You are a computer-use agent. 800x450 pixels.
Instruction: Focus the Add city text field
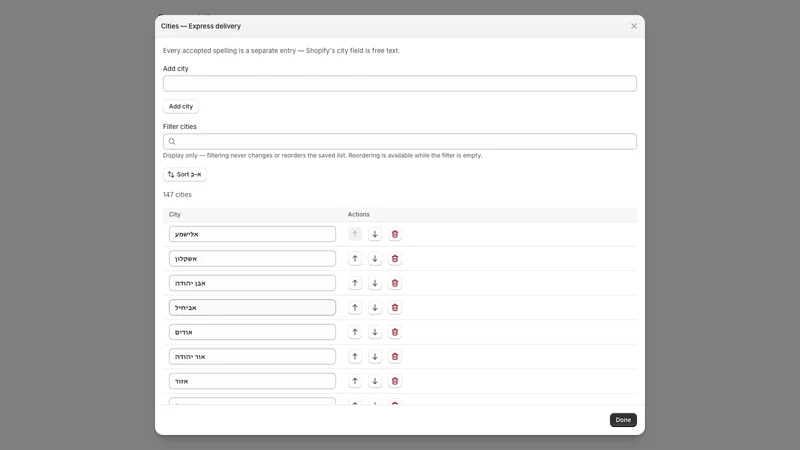pyautogui.click(x=399, y=84)
